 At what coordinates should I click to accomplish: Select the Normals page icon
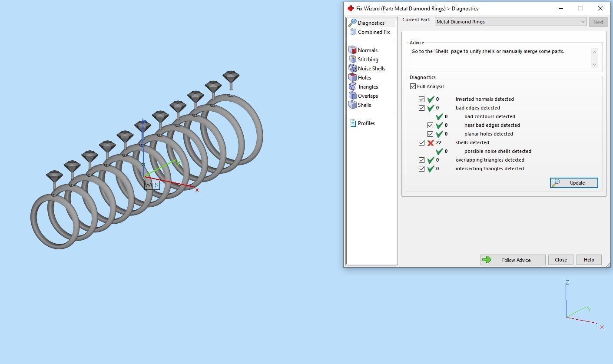(352, 50)
